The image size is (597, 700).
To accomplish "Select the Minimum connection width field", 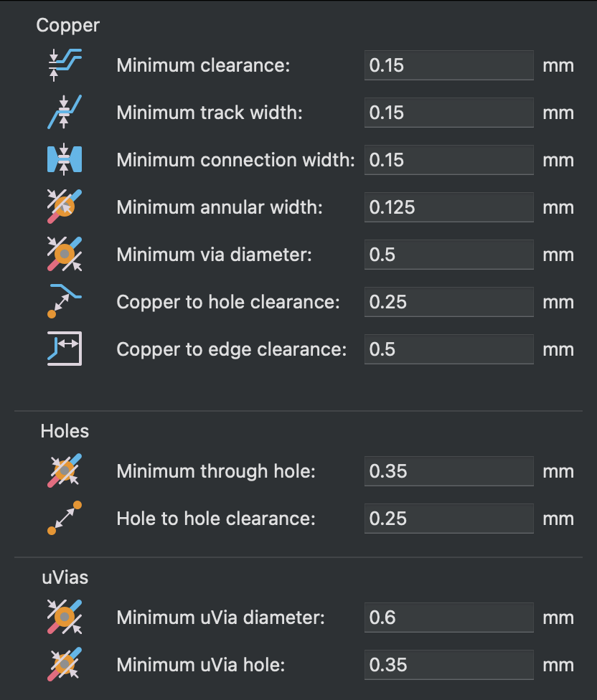I will click(448, 160).
